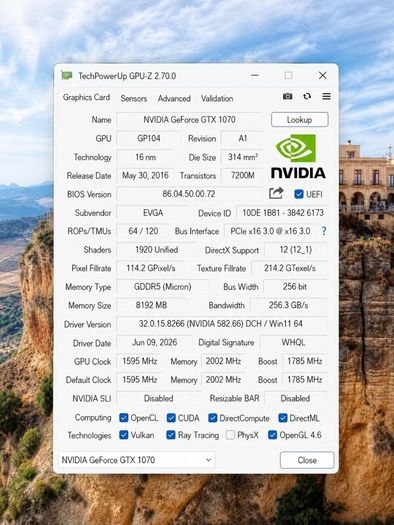The width and height of the screenshot is (394, 525).
Task: Click the ROPs/TMUs value 64 / 120
Action: tap(143, 231)
